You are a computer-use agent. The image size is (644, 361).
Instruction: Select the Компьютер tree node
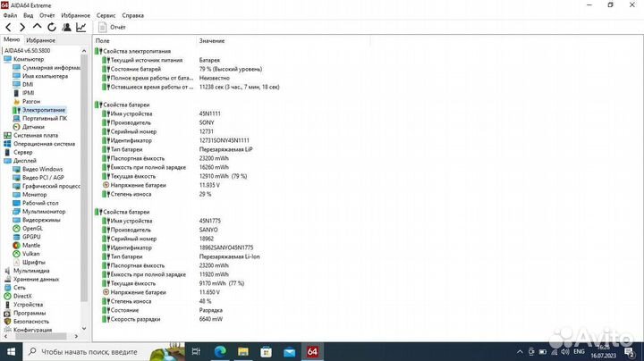pyautogui.click(x=24, y=59)
